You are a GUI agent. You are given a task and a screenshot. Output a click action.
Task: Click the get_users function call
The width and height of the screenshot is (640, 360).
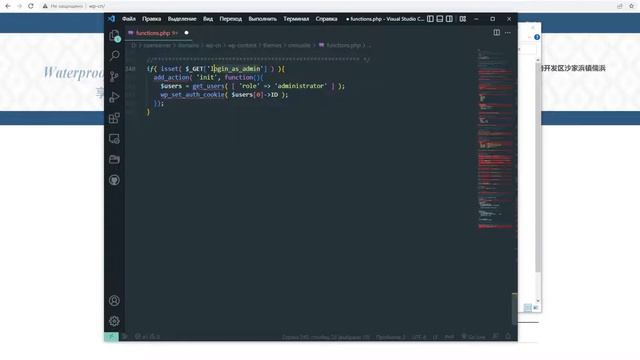(208, 86)
